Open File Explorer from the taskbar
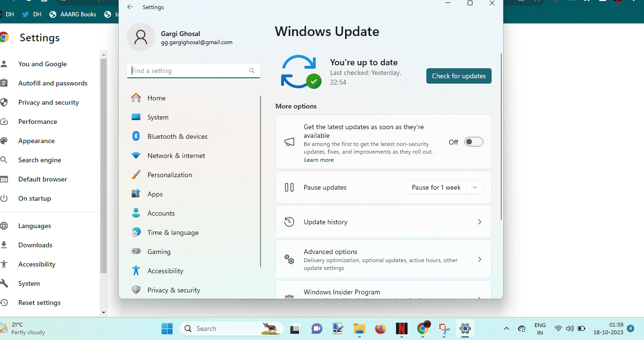Image resolution: width=644 pixels, height=340 pixels. tap(359, 328)
